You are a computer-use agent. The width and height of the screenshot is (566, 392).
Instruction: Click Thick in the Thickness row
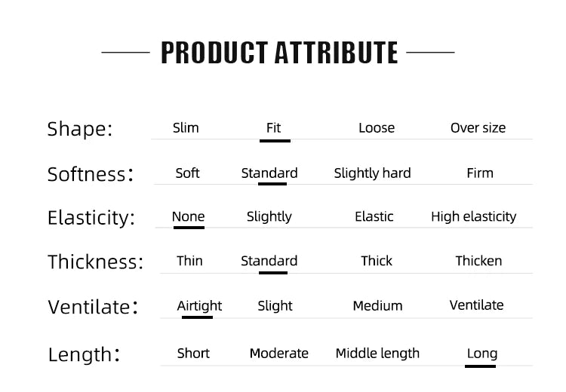click(x=376, y=261)
